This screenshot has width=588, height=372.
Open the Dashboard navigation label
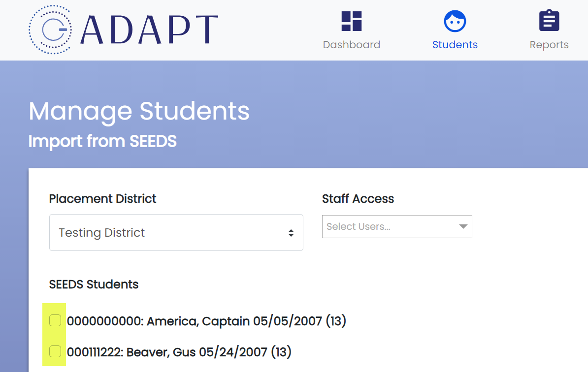pos(352,45)
